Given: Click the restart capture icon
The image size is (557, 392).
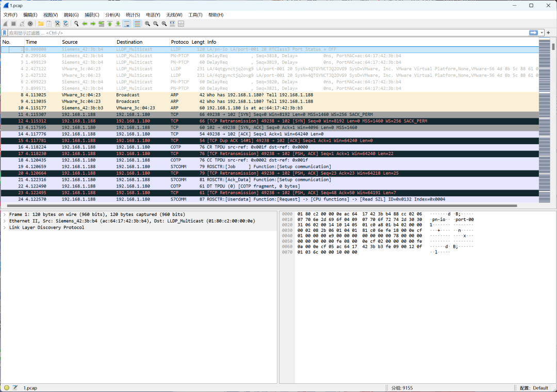Looking at the screenshot, I should (x=22, y=24).
